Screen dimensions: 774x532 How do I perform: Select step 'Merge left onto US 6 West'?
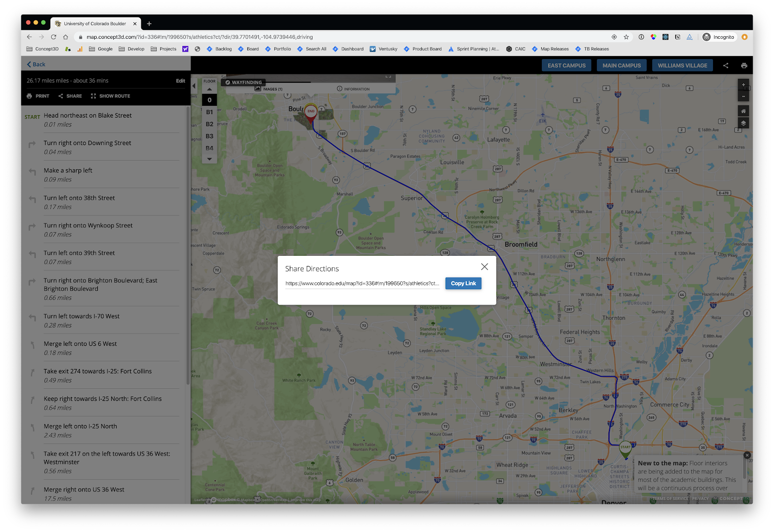click(x=102, y=348)
